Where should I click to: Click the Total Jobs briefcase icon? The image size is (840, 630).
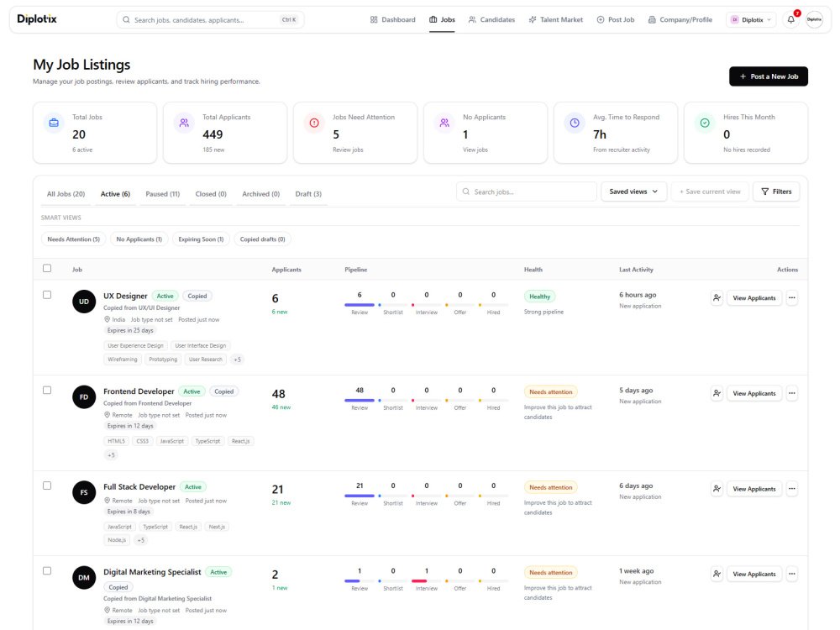(54, 123)
